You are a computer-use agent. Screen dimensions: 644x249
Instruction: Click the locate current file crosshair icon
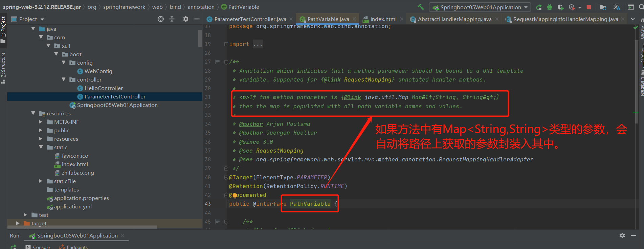tap(161, 19)
